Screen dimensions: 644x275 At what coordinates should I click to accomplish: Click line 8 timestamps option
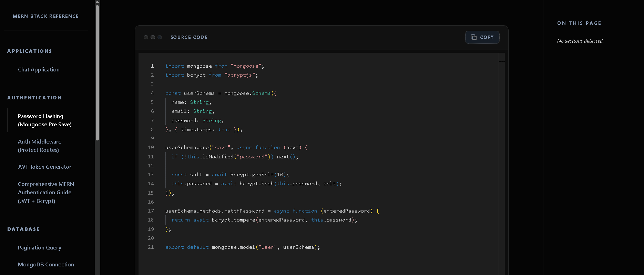[x=204, y=129]
